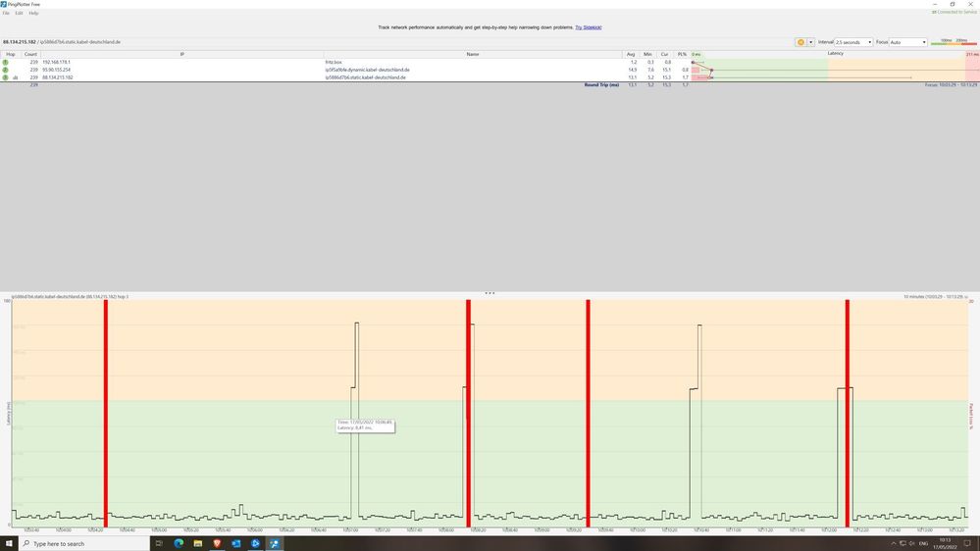The image size is (980, 551).
Task: Click the graph bars icon on hop 3
Action: point(15,77)
